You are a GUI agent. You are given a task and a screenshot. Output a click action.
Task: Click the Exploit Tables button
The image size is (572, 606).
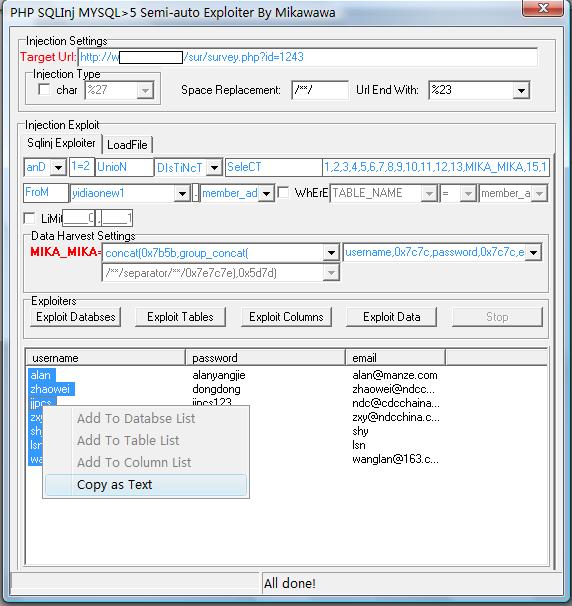click(x=180, y=317)
